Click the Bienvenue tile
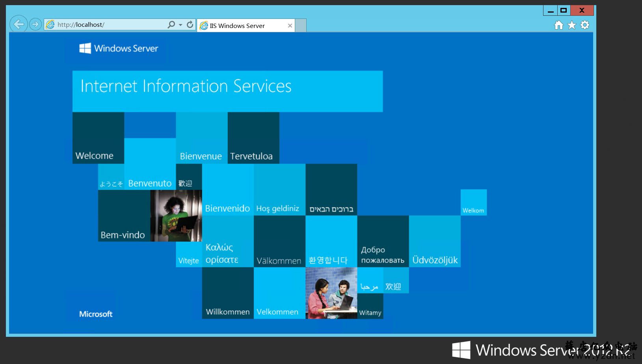 [x=202, y=138]
